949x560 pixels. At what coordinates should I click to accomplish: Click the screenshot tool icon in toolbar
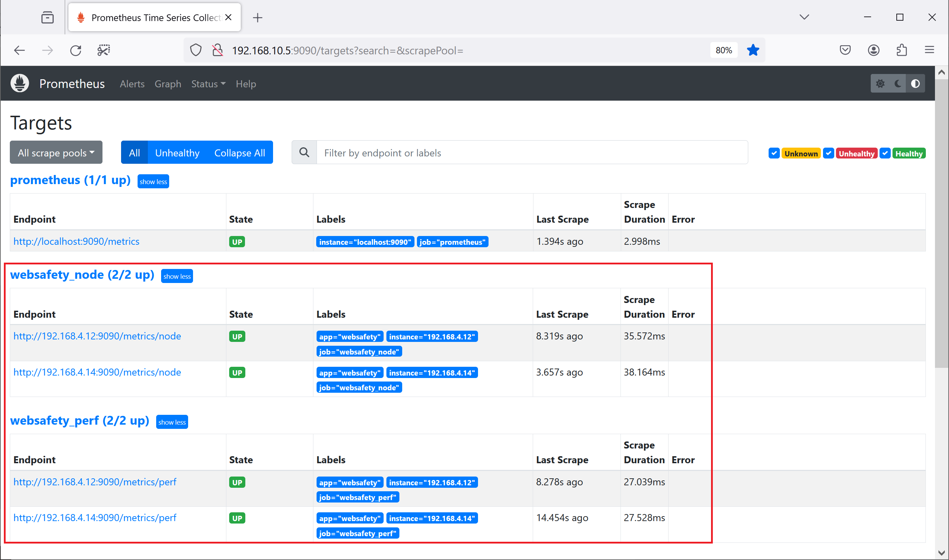104,50
